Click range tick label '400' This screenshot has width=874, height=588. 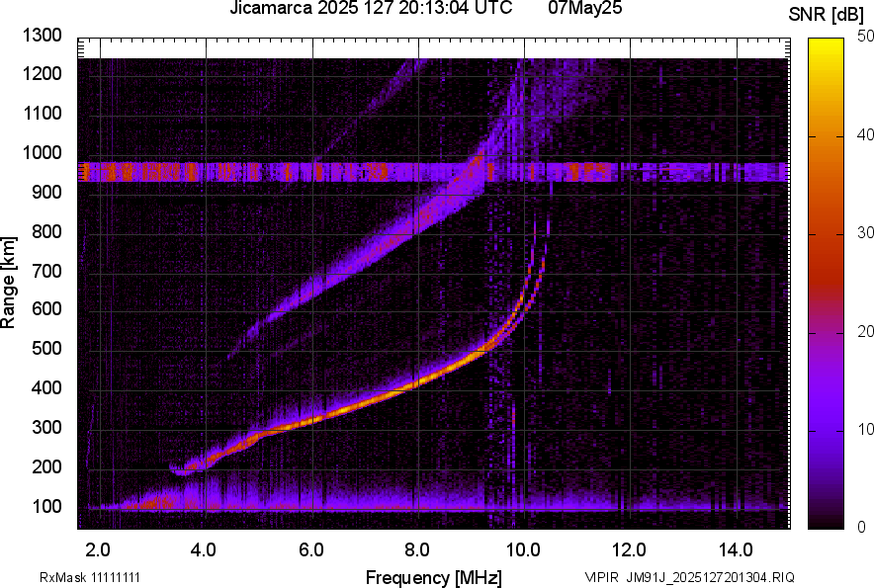click(x=46, y=388)
